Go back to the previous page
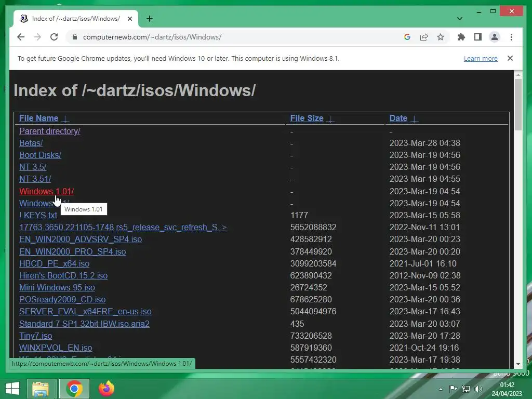The width and height of the screenshot is (532, 399). coord(21,37)
